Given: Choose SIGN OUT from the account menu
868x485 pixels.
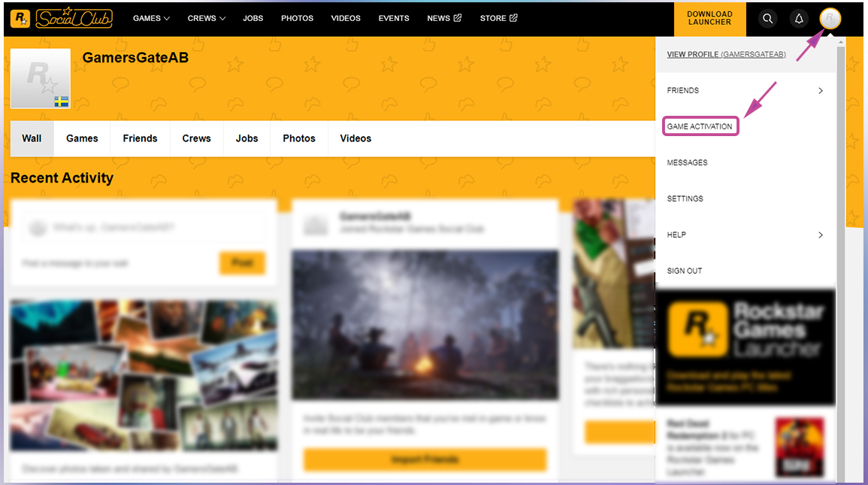Looking at the screenshot, I should click(x=684, y=271).
